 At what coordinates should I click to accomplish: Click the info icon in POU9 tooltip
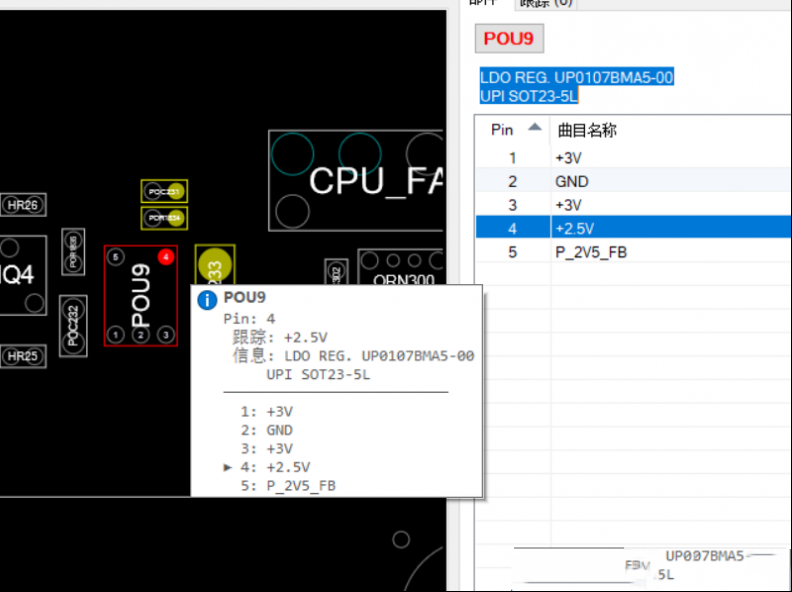point(207,300)
